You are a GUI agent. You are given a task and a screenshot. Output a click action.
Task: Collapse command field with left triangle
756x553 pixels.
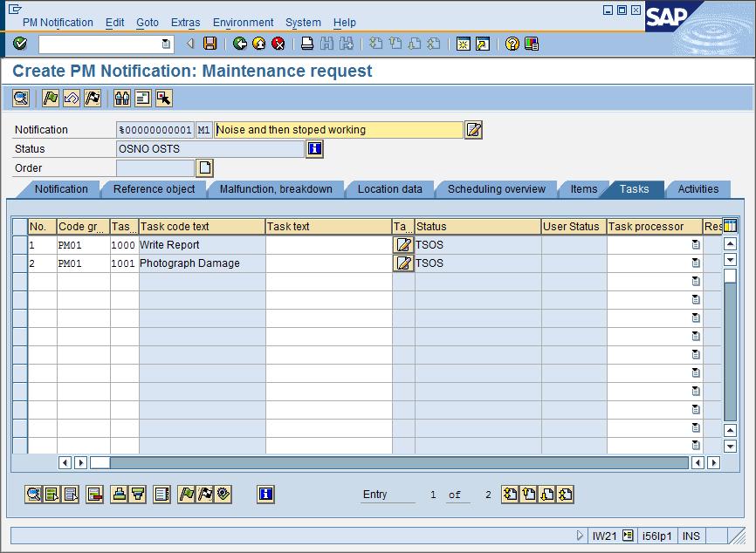coord(190,44)
